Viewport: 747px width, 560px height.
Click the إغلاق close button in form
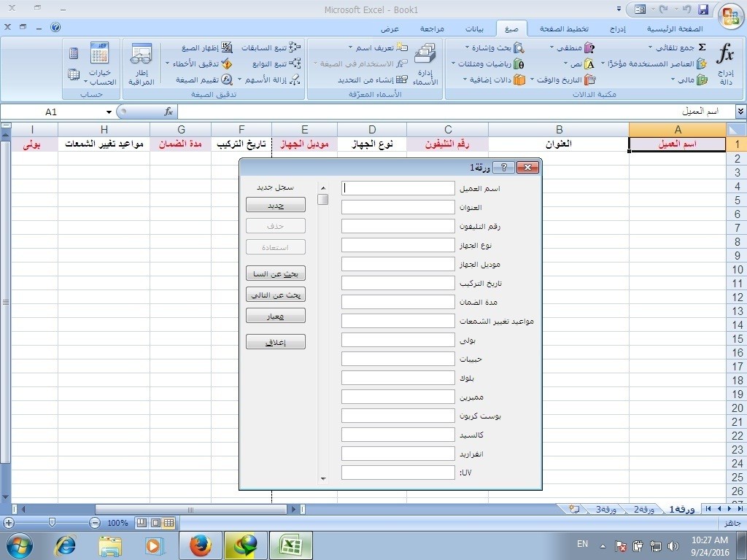click(275, 342)
